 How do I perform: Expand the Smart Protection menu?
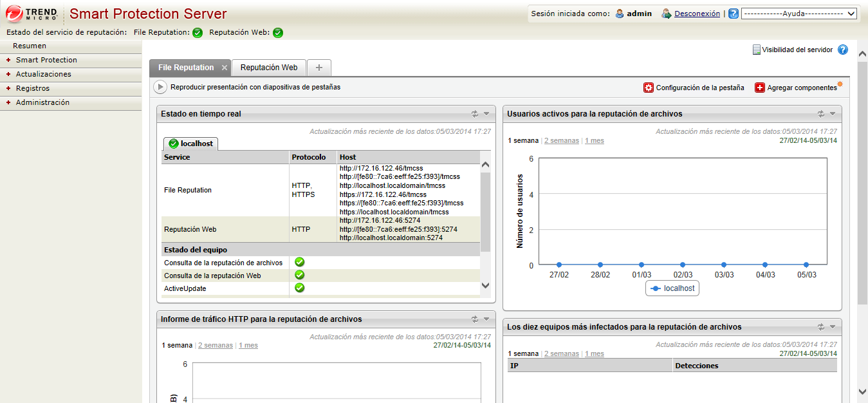(x=46, y=60)
